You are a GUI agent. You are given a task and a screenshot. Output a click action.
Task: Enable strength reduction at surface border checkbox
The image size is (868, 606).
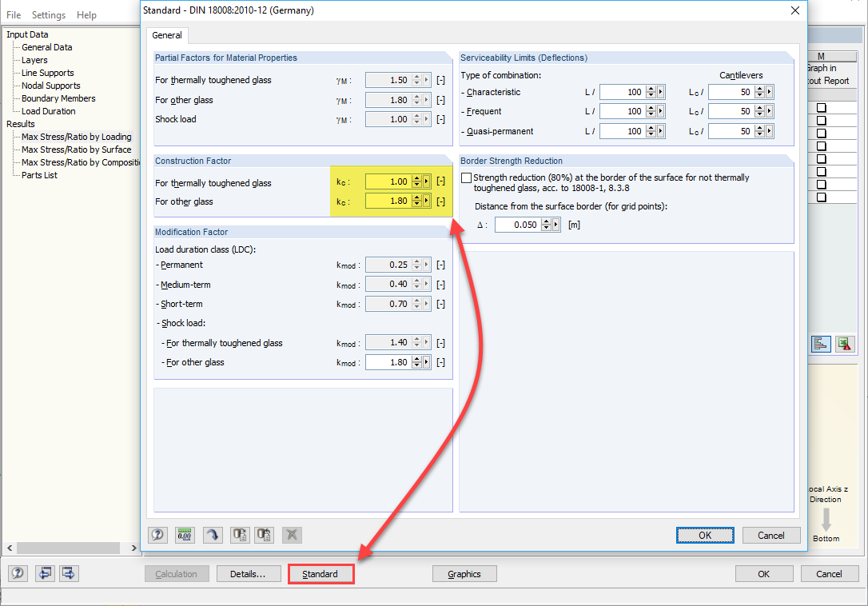[x=466, y=177]
